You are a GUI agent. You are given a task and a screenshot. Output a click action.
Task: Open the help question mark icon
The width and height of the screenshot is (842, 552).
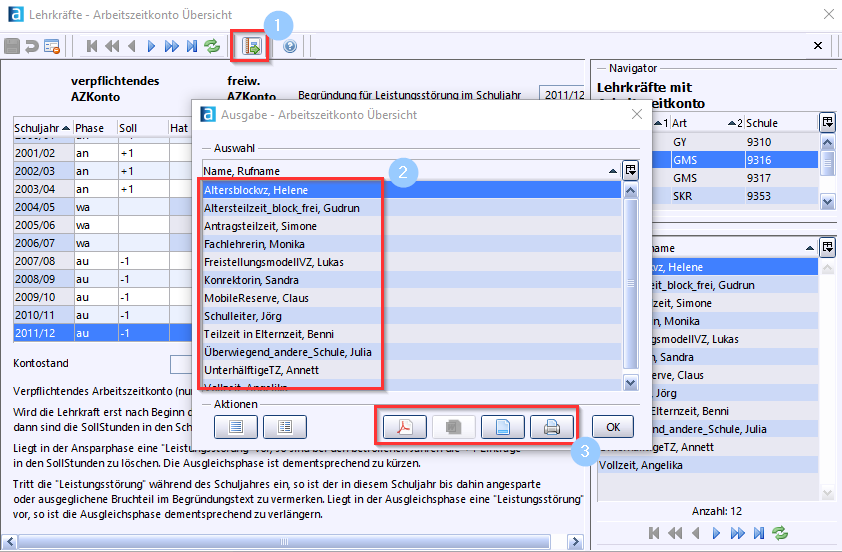290,47
